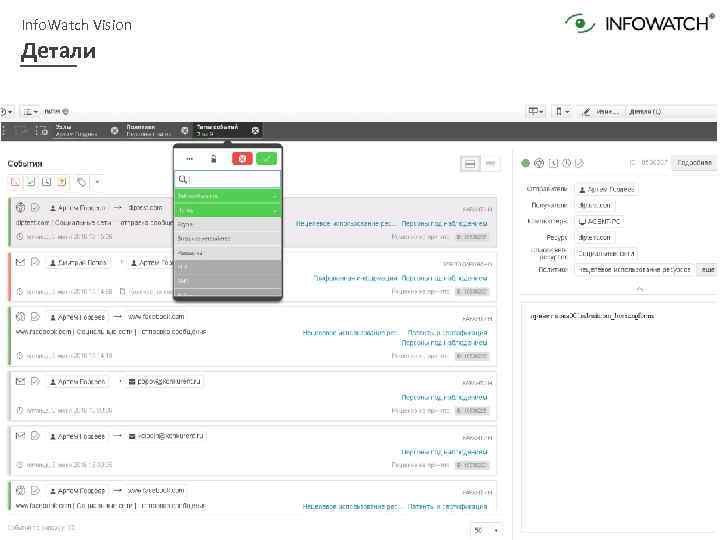Click the red cancel button in filter popup

click(x=242, y=158)
